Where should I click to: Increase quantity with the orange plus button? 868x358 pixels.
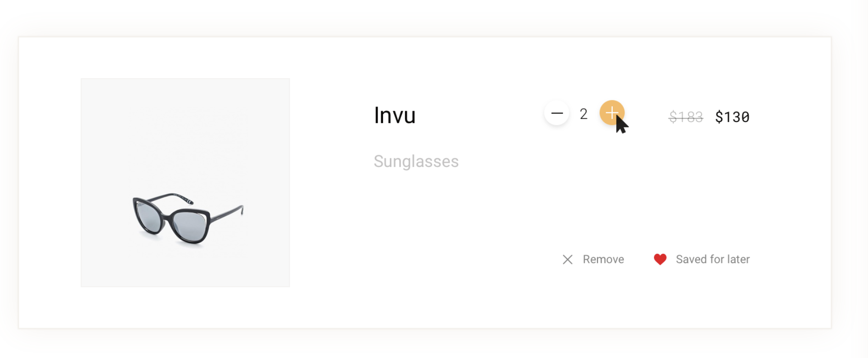612,113
